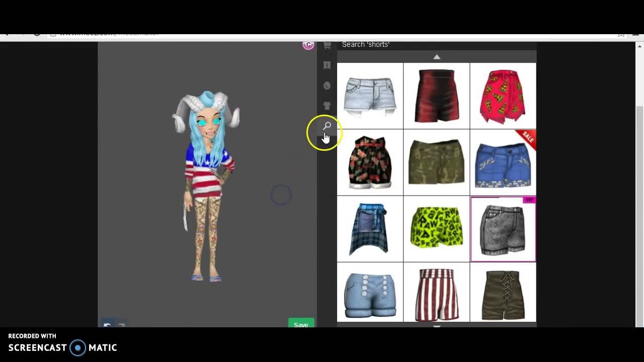Select the plaid tied-shirt shorts
This screenshot has height=362, width=644.
(370, 229)
